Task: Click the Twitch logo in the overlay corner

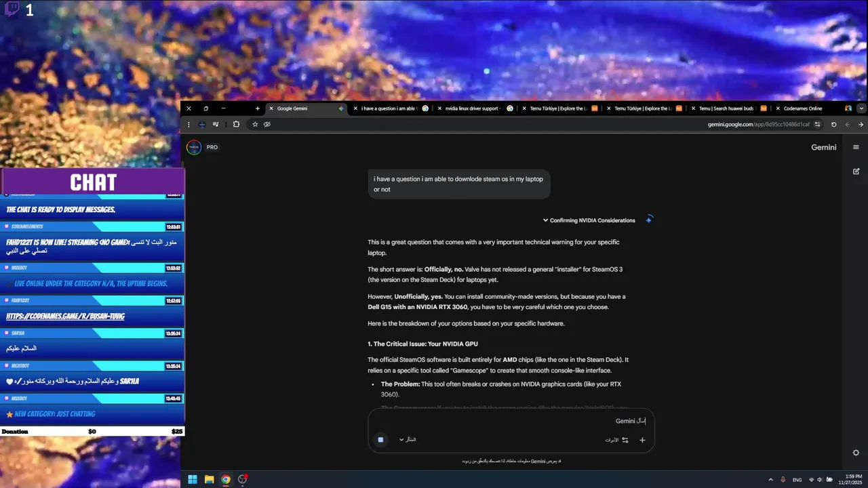Action: (x=12, y=10)
